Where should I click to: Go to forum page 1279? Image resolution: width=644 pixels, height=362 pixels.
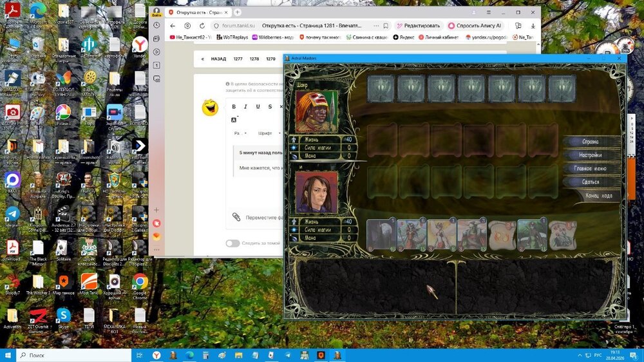click(270, 59)
